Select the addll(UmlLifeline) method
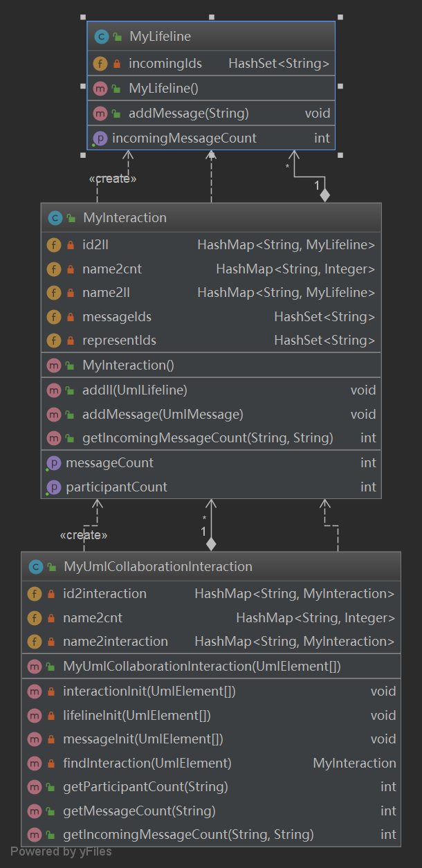The height and width of the screenshot is (868, 422). click(211, 390)
